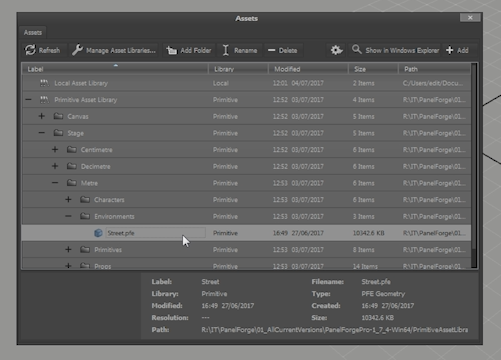The height and width of the screenshot is (360, 501).
Task: Close the Assets window
Action: (x=470, y=18)
